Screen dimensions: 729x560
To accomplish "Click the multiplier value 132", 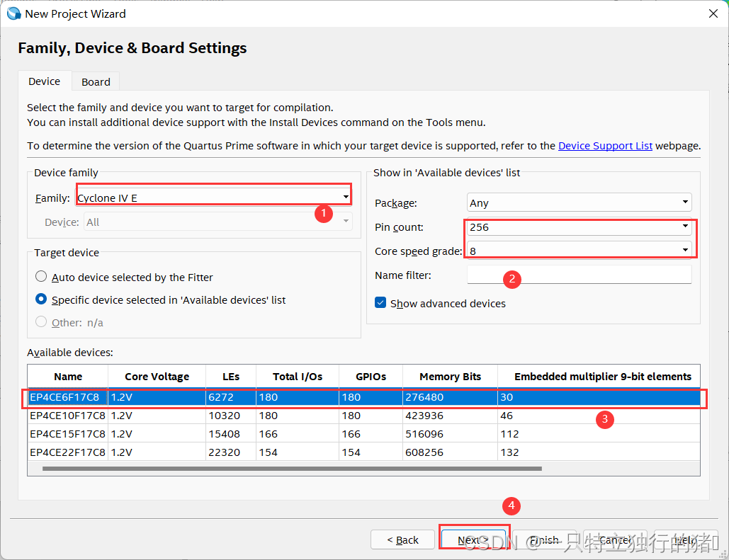I will tap(509, 452).
